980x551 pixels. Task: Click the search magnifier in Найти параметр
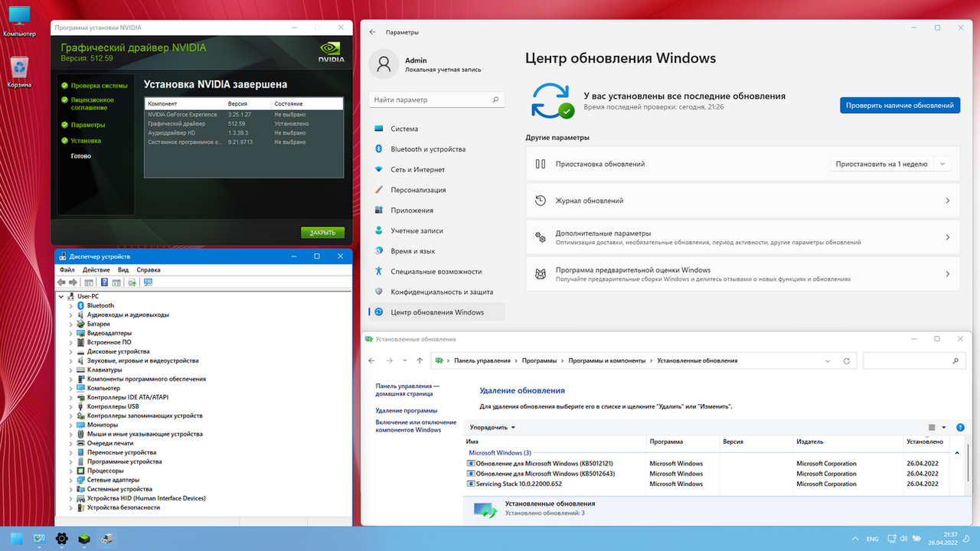[x=496, y=99]
